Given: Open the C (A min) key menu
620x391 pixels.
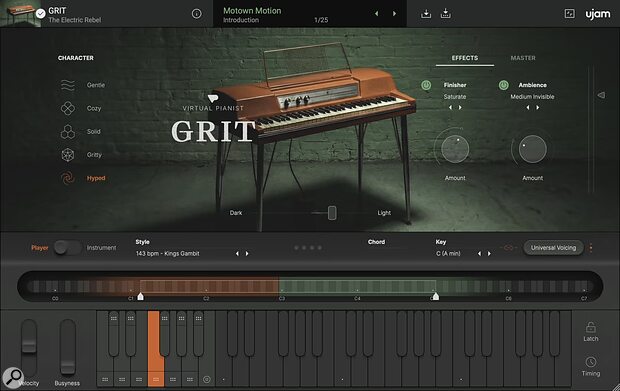Looking at the screenshot, I should pos(448,254).
